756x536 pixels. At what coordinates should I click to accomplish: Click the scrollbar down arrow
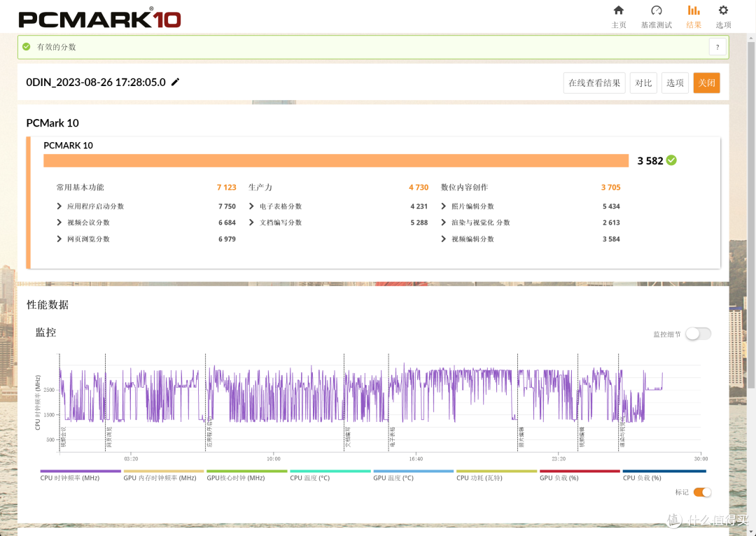[751, 532]
